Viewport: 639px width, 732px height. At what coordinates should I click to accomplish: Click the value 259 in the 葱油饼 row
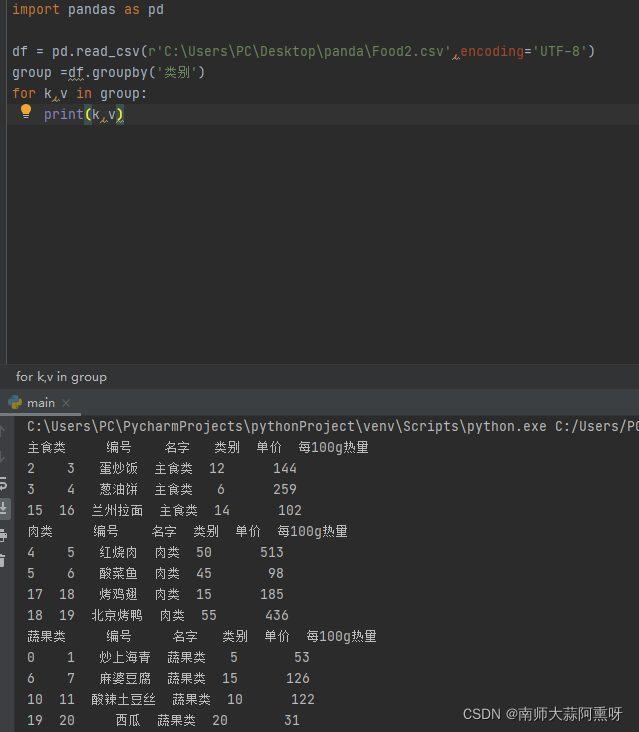click(x=285, y=489)
